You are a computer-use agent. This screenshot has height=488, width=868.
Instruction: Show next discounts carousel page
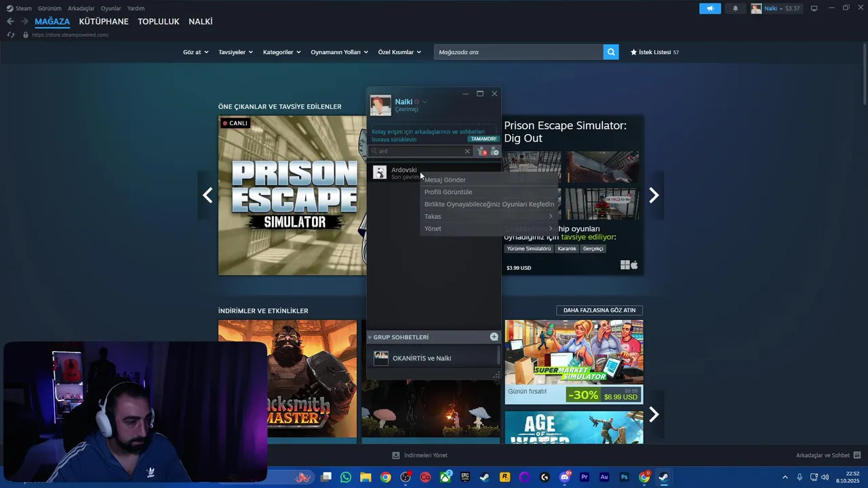coord(654,414)
